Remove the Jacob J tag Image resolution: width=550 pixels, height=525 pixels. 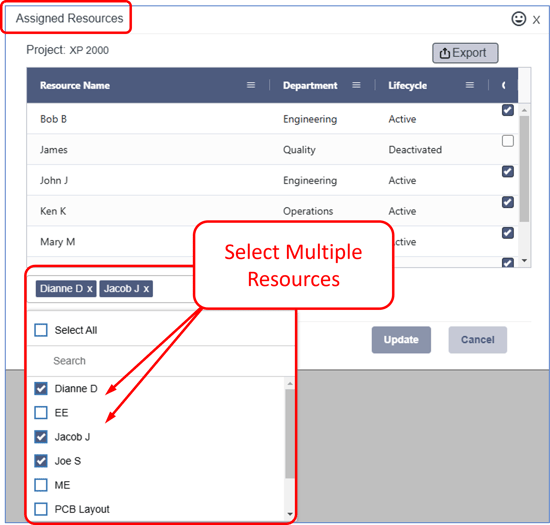pos(146,289)
